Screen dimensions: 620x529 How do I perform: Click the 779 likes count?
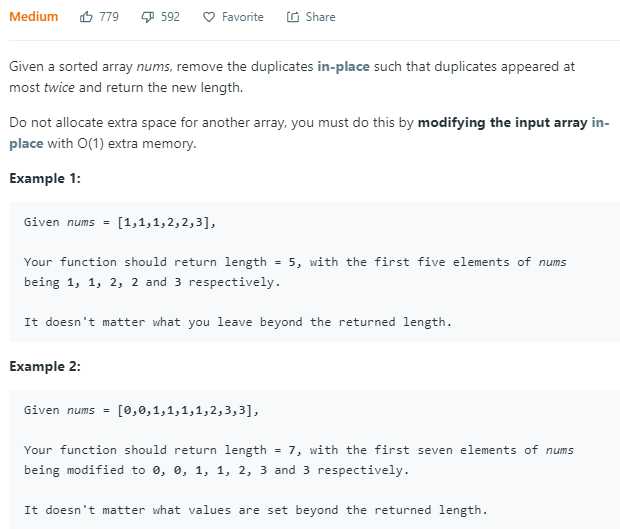coord(109,17)
